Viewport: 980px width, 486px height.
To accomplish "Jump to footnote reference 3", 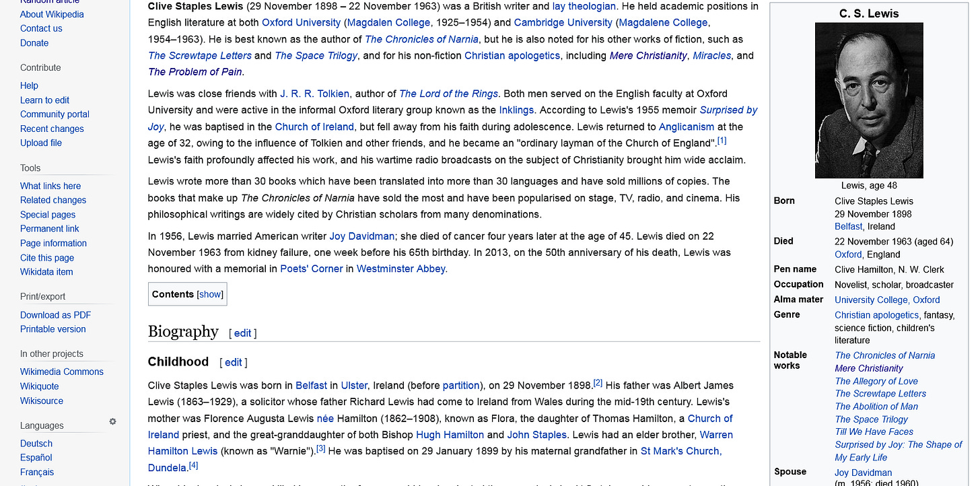I will click(x=320, y=448).
